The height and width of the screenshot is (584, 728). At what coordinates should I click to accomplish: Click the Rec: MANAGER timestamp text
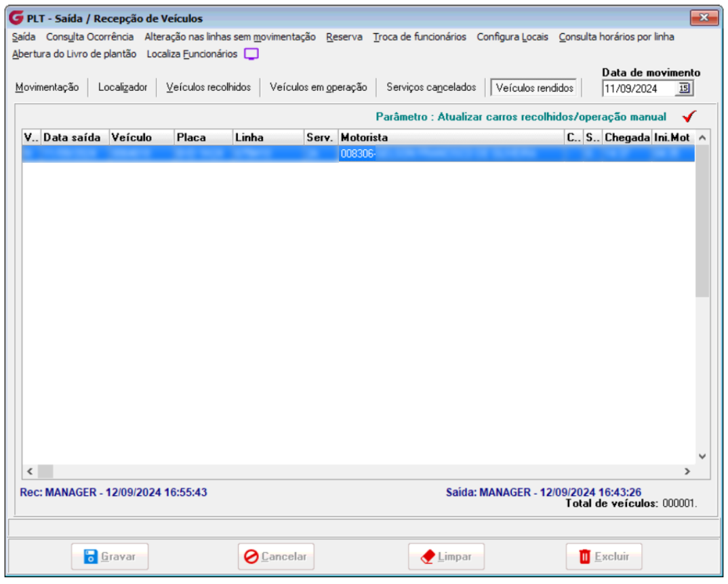pyautogui.click(x=113, y=492)
